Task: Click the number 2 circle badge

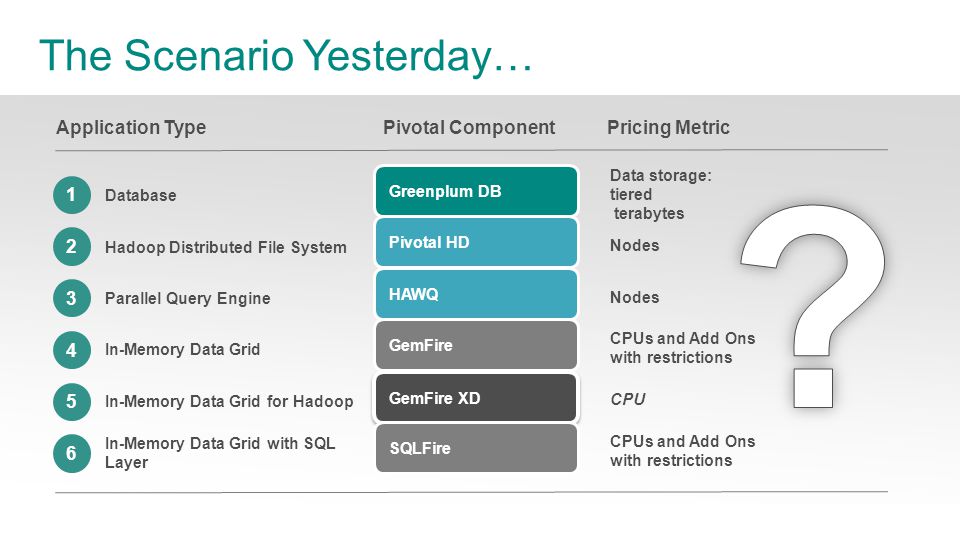Action: pyautogui.click(x=72, y=247)
